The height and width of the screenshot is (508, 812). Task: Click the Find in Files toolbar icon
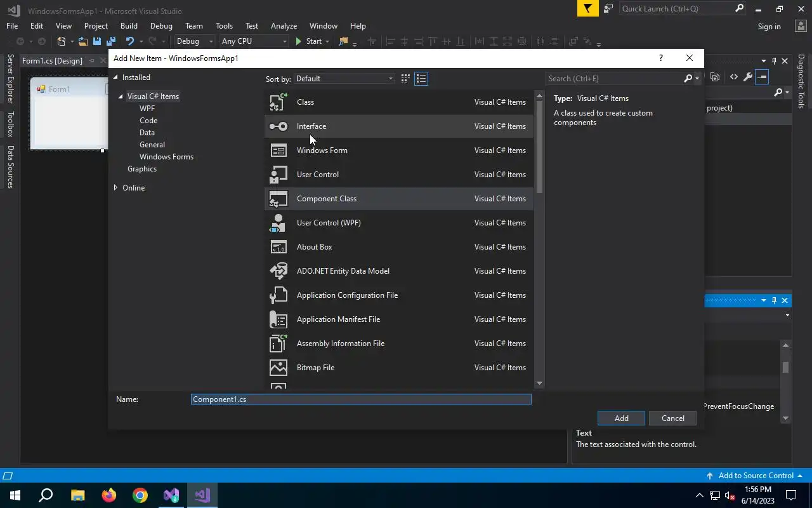(343, 41)
